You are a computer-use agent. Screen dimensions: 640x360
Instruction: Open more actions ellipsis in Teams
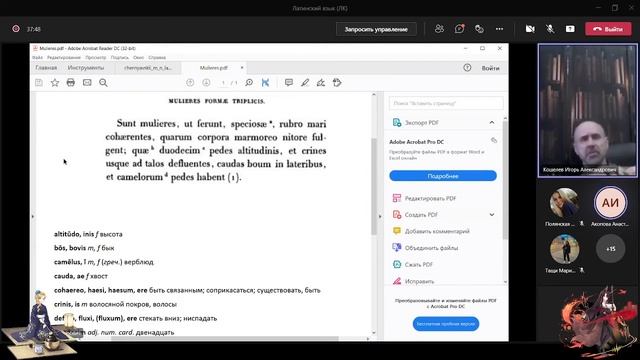click(499, 29)
